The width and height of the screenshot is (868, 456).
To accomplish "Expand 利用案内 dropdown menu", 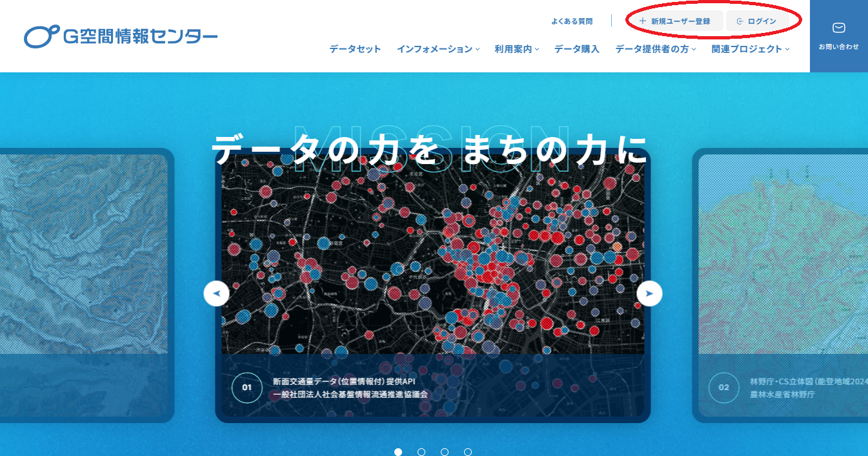I will point(517,49).
